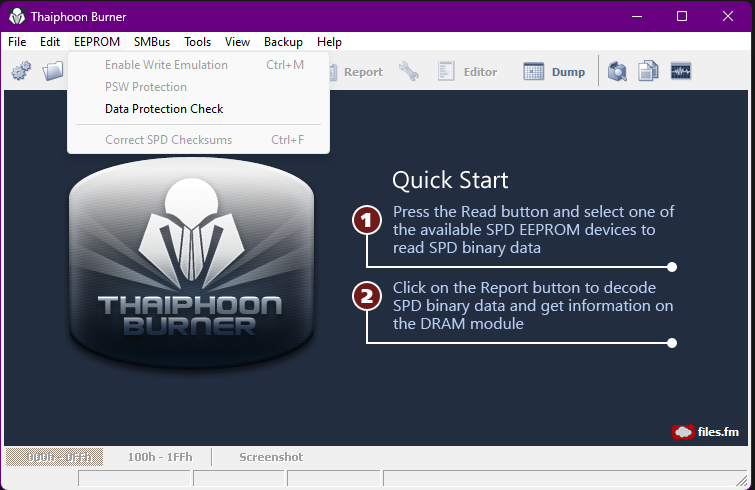The height and width of the screenshot is (490, 755).
Task: Click the 'Press the Read button' instruction text
Action: click(x=534, y=230)
